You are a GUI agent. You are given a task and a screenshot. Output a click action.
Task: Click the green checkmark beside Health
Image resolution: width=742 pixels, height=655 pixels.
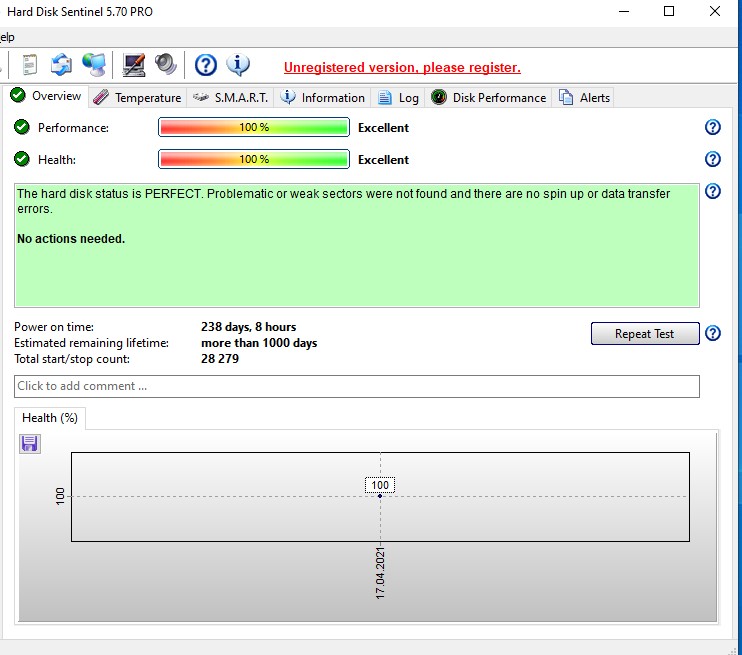coord(22,159)
